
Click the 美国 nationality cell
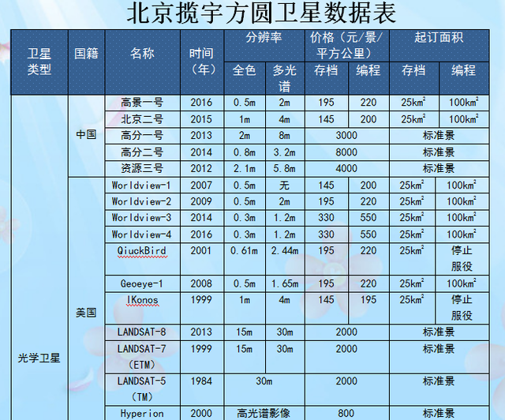85,313
